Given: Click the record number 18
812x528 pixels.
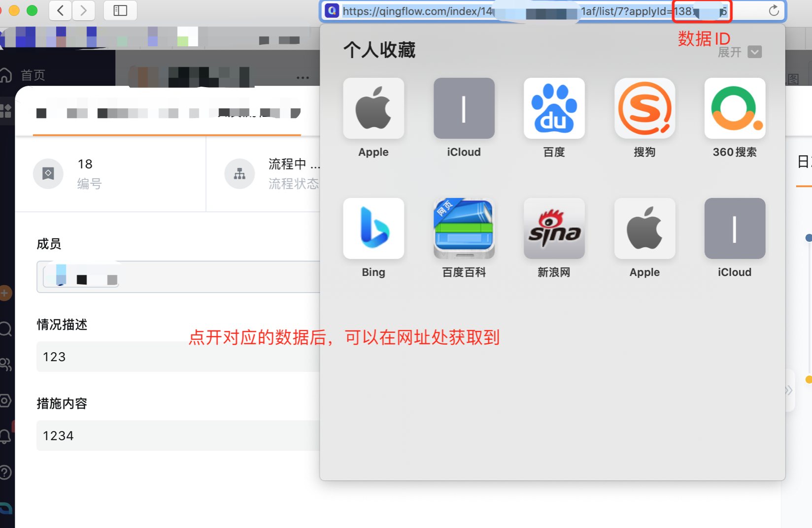Looking at the screenshot, I should [x=85, y=164].
